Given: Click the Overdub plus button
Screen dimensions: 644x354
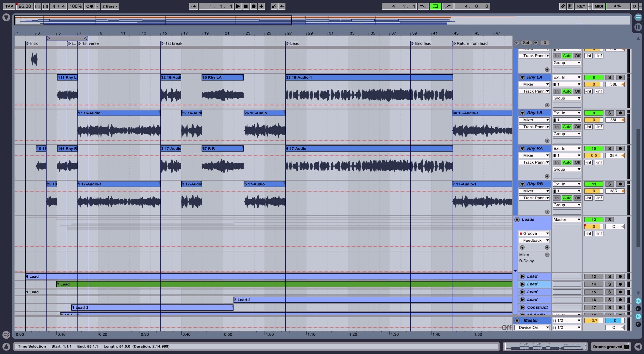Looking at the screenshot, I should [261, 6].
